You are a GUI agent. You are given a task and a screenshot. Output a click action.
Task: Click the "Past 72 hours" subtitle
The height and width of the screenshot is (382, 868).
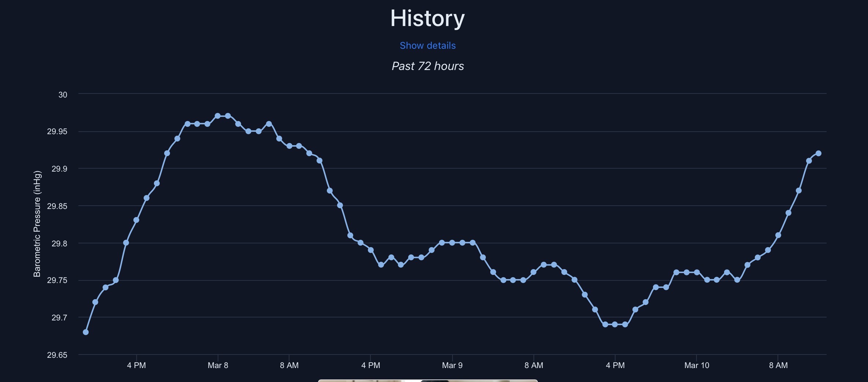pos(428,66)
